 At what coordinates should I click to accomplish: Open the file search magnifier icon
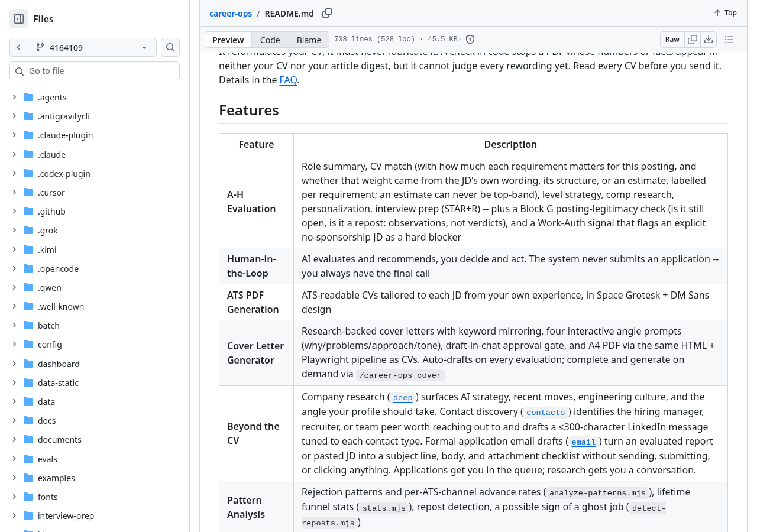click(170, 47)
